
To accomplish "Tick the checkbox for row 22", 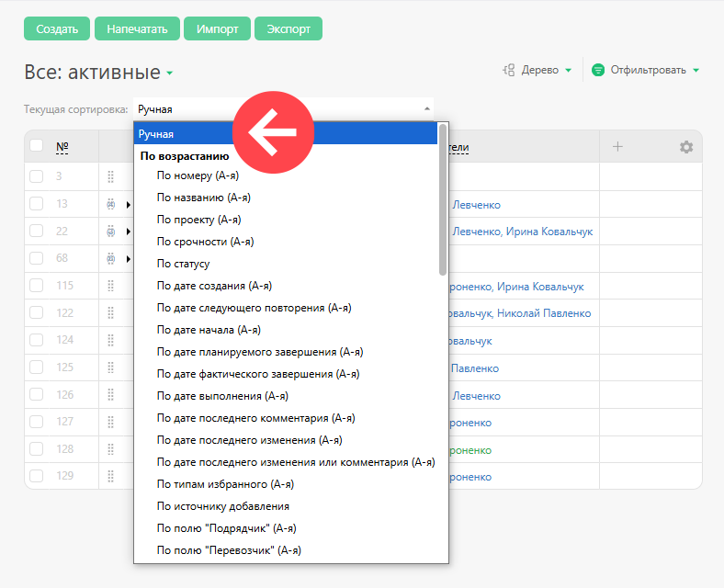I will tap(37, 231).
